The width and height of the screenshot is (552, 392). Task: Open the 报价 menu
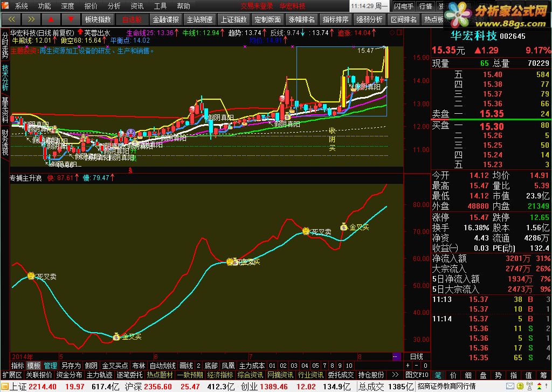(91, 6)
